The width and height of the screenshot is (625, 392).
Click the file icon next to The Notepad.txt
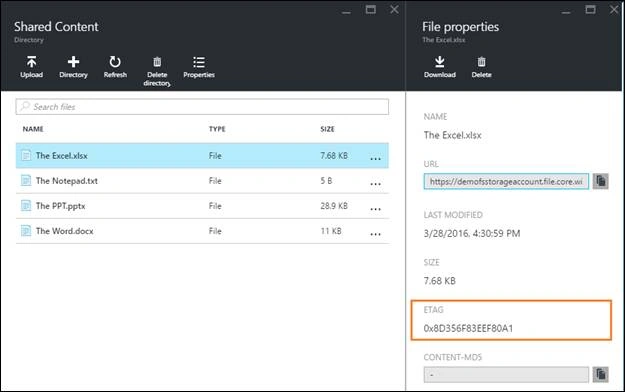click(26, 180)
